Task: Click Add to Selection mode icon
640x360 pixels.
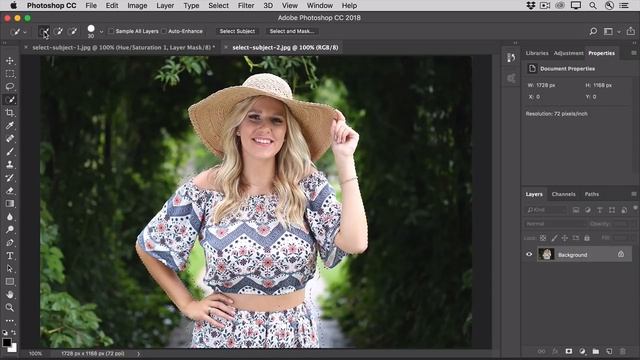Action: tap(58, 31)
